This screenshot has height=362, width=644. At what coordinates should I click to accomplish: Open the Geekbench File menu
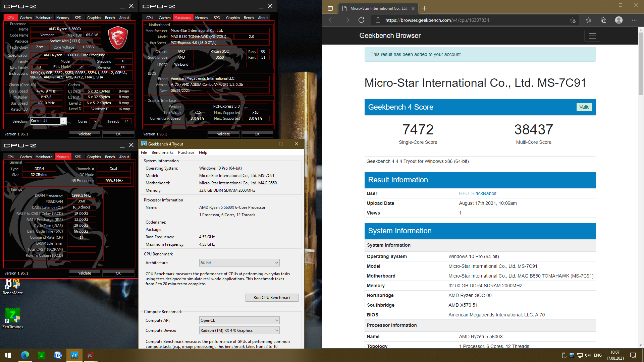[144, 153]
